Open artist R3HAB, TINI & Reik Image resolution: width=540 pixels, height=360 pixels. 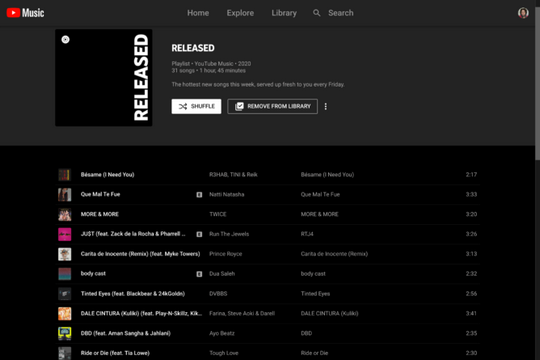click(233, 175)
